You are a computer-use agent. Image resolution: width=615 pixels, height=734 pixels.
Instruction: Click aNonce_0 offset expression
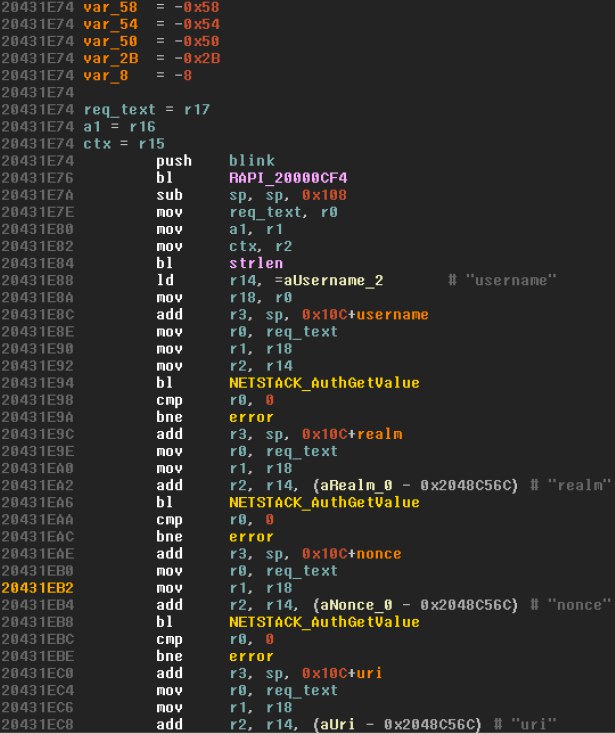pos(415,605)
